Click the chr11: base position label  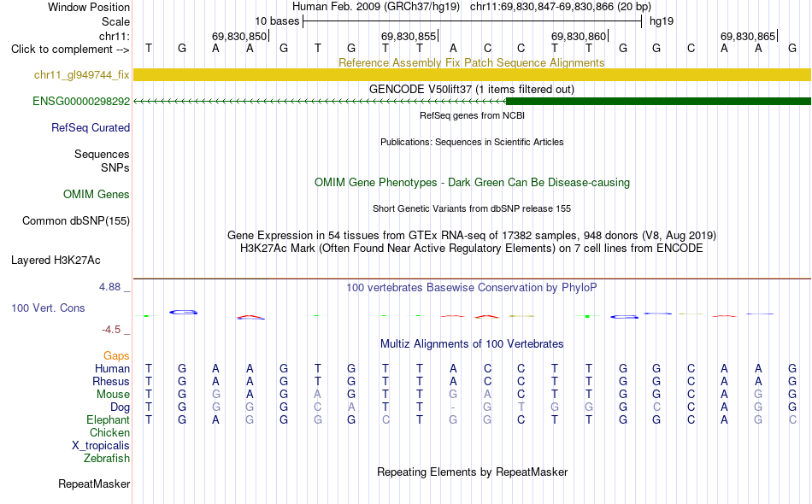point(115,36)
